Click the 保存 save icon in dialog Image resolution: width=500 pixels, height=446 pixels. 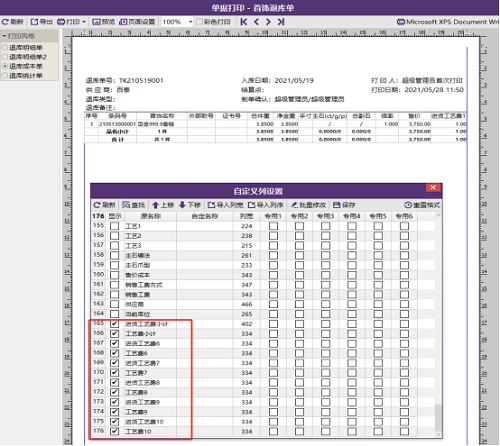pyautogui.click(x=337, y=205)
